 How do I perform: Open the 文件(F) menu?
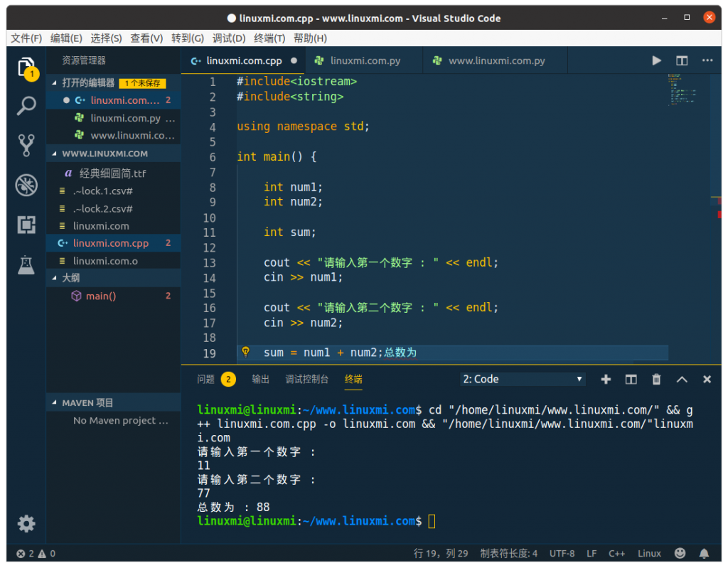[26, 38]
